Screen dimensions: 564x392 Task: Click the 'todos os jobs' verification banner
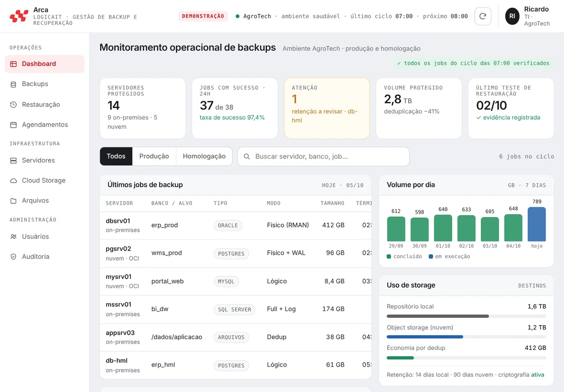pyautogui.click(x=473, y=63)
